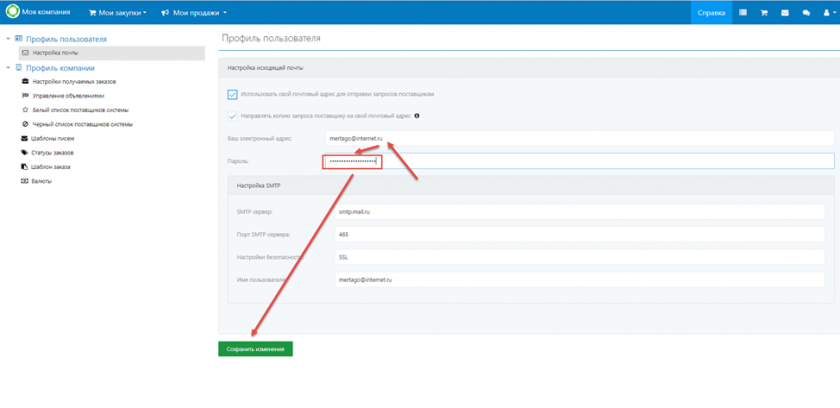The height and width of the screenshot is (408, 840).
Task: Click the tags icon for Статусы заказов
Action: click(25, 153)
